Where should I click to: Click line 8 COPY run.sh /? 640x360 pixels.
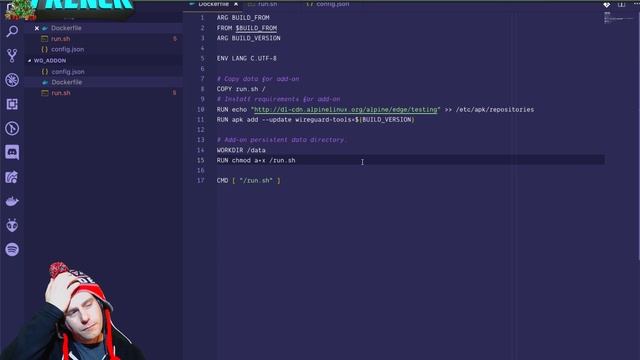pos(241,89)
